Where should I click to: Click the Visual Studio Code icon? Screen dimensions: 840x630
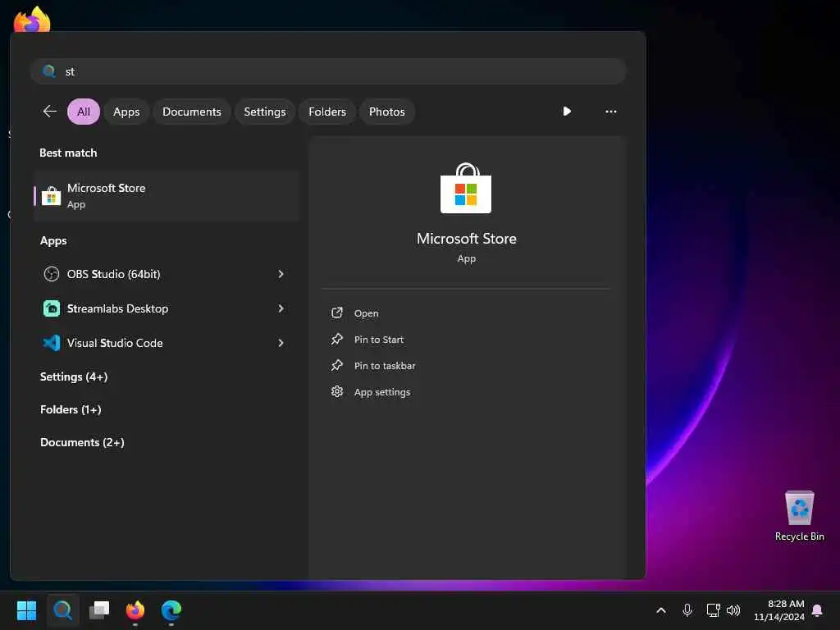(52, 343)
